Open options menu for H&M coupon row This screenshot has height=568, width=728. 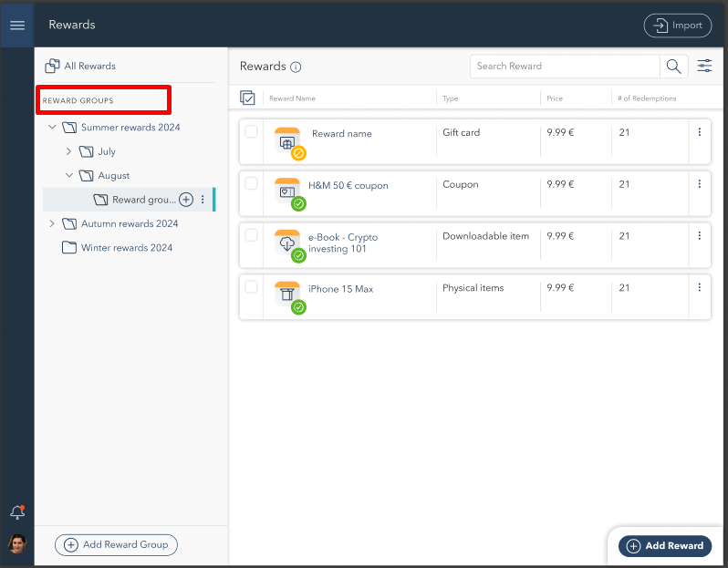[x=699, y=184]
